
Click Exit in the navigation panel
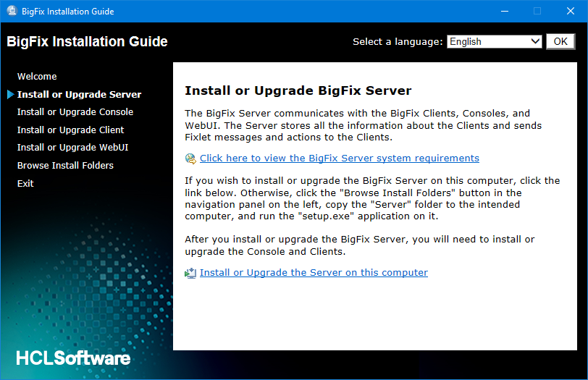coord(25,183)
